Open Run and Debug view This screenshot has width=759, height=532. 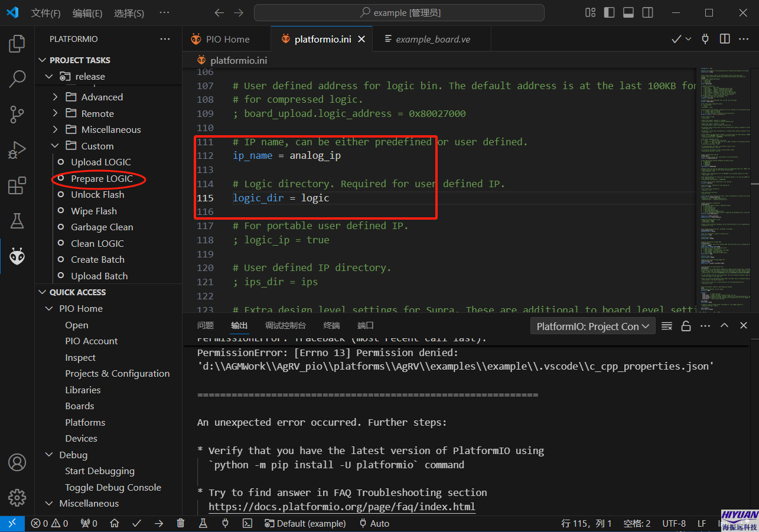[x=17, y=150]
